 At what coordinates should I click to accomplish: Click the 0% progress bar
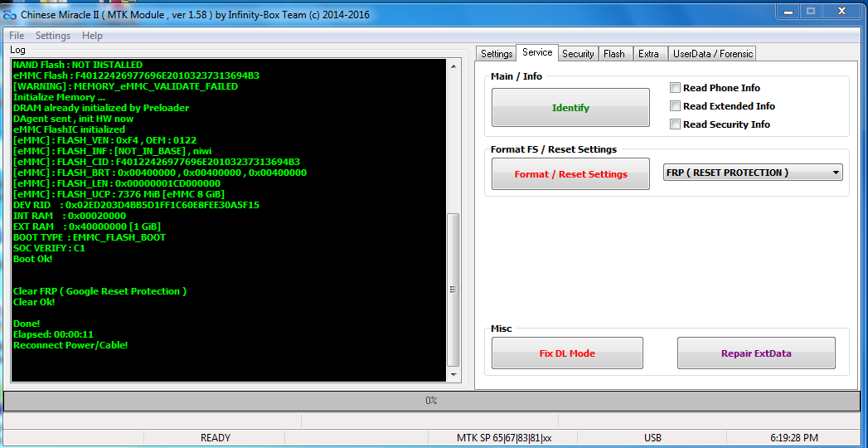432,401
